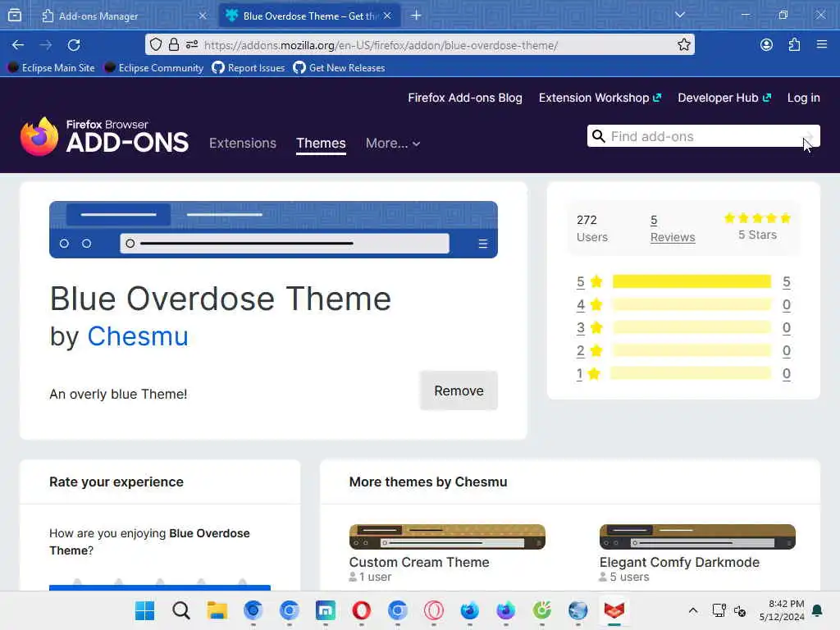Open Eclipse Community bookmark
Image resolution: width=840 pixels, height=630 pixels.
[x=154, y=67]
